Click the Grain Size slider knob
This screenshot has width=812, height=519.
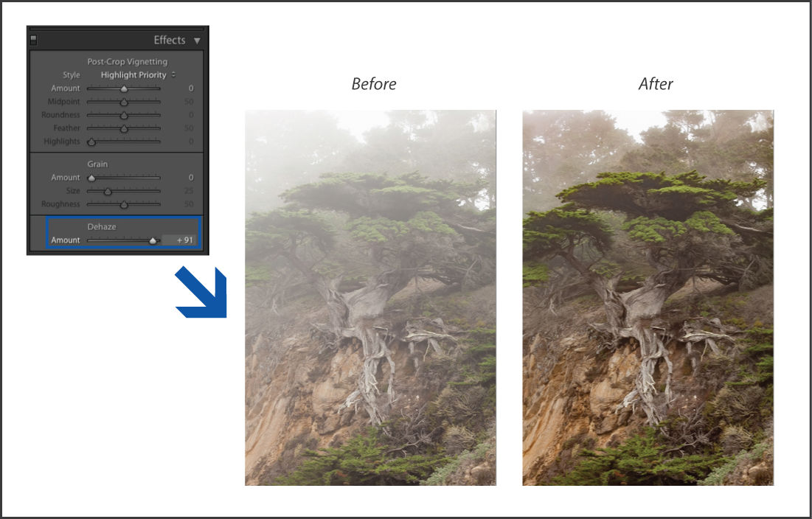coord(107,190)
